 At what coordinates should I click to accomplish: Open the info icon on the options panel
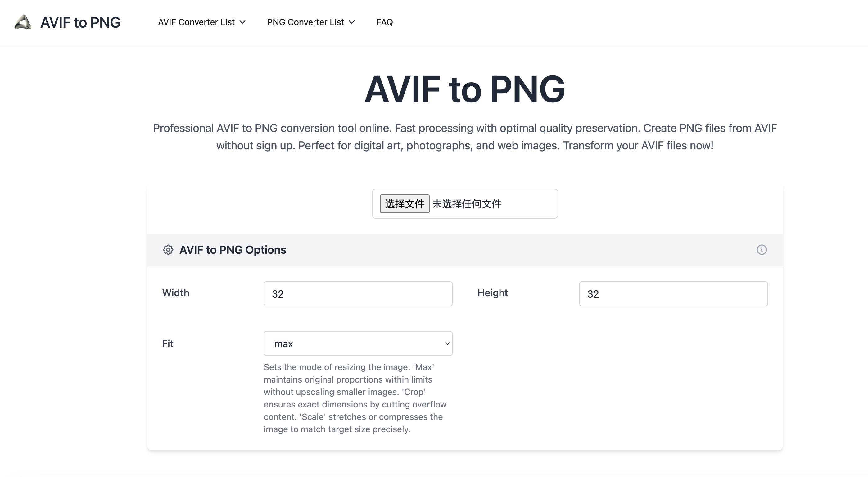point(762,250)
